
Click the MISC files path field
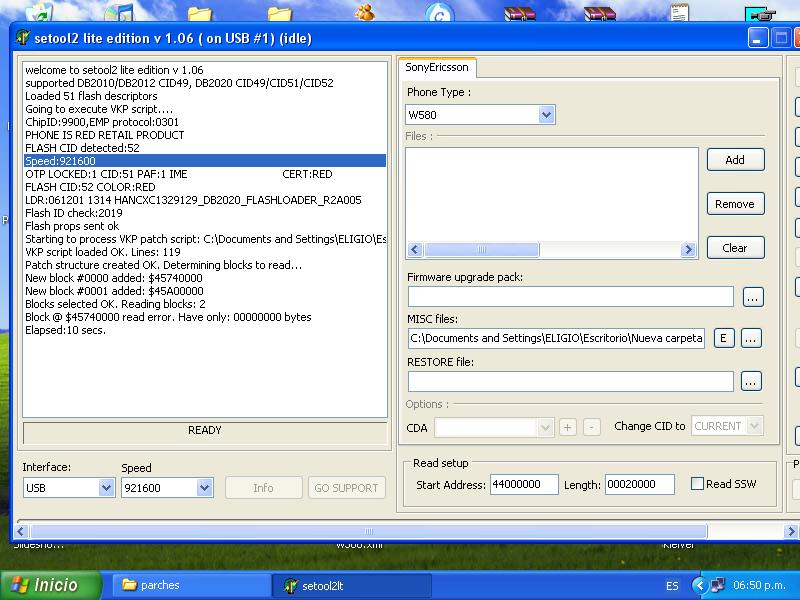[x=556, y=338]
